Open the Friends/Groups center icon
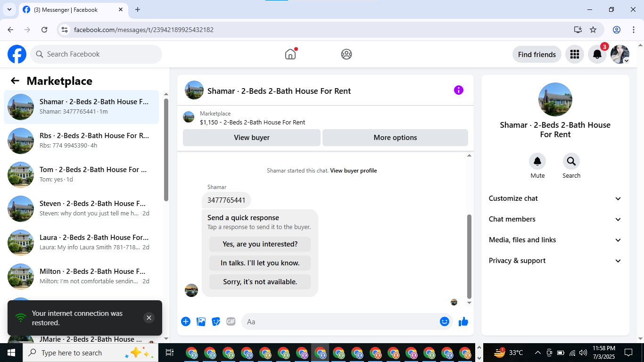The height and width of the screenshot is (362, 644). pyautogui.click(x=347, y=54)
